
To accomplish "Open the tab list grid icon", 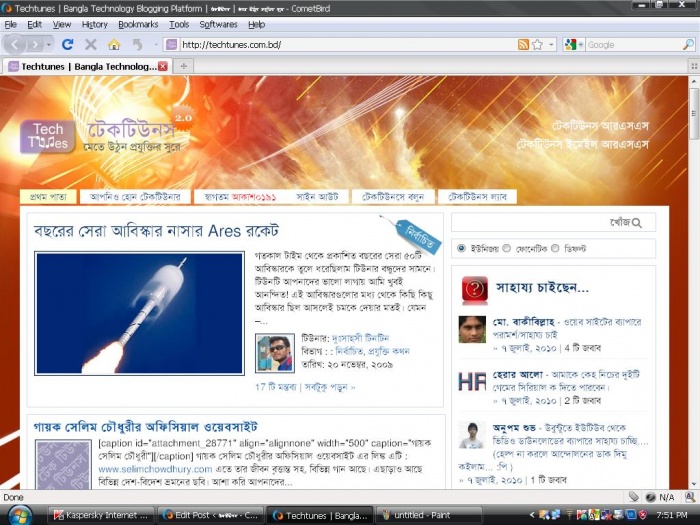I will pyautogui.click(x=694, y=66).
